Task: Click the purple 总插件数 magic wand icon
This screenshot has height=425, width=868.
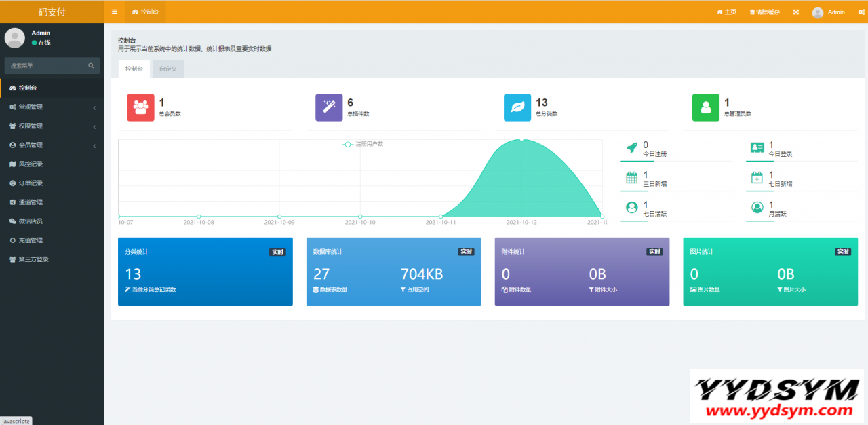Action: pos(329,107)
